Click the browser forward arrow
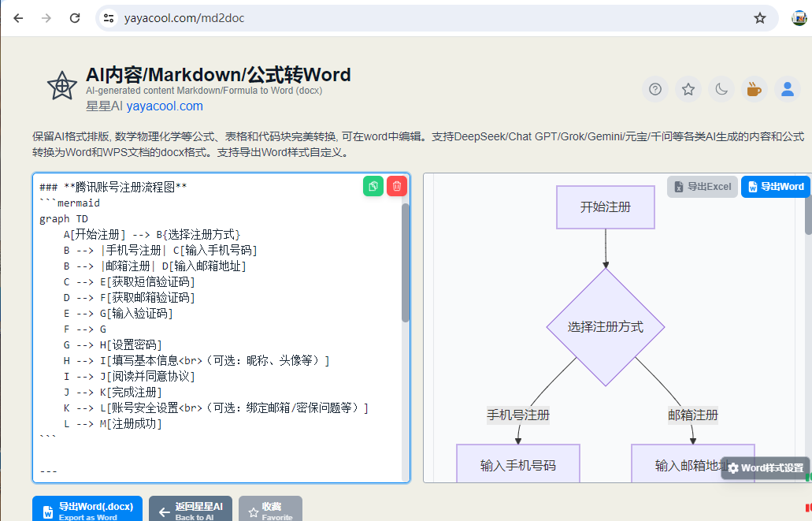The height and width of the screenshot is (521, 812). [x=46, y=18]
